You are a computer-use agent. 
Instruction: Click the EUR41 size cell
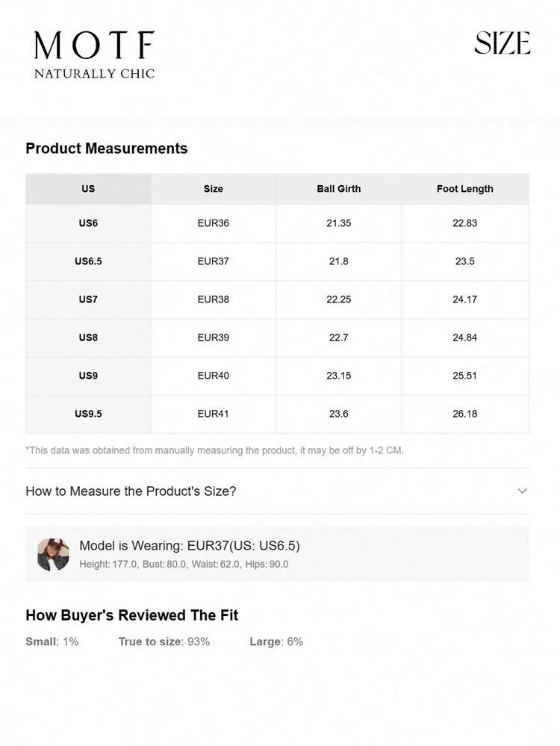click(x=213, y=414)
